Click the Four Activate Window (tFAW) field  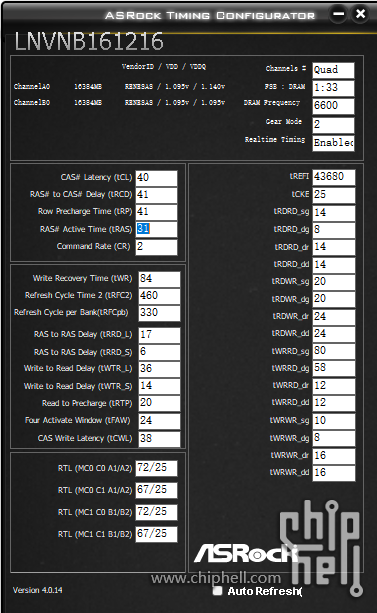(x=160, y=421)
